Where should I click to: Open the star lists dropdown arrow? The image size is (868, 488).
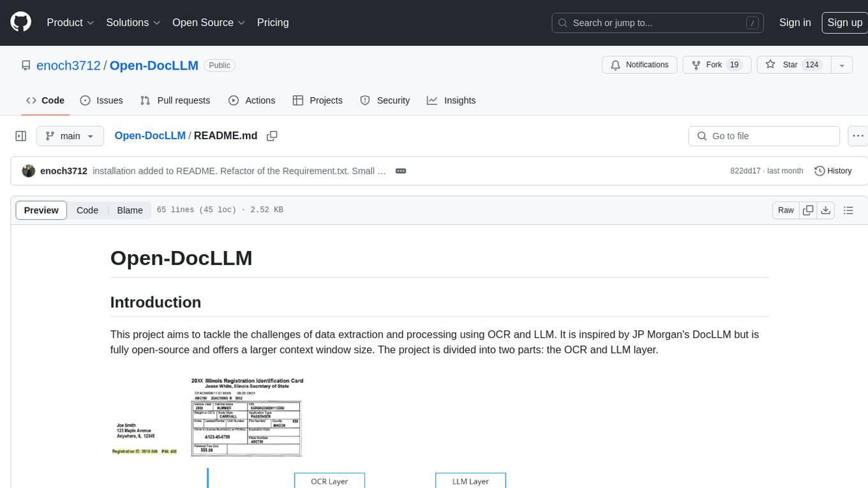tap(842, 65)
